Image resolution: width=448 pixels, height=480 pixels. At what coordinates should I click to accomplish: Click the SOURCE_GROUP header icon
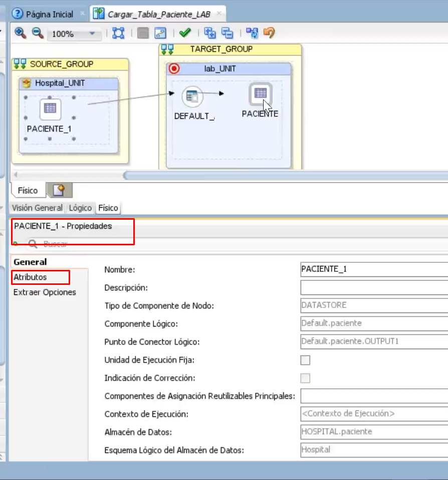click(20, 64)
